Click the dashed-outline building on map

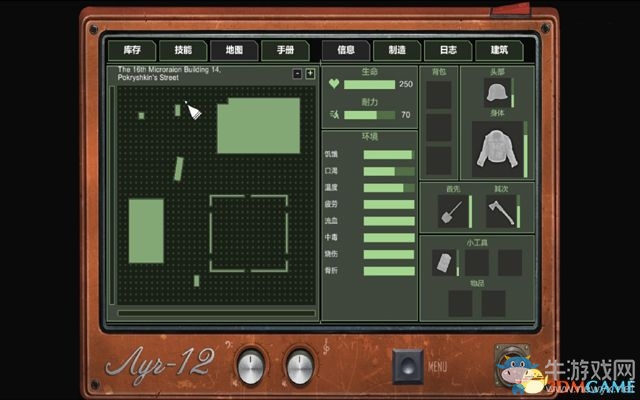tap(249, 233)
